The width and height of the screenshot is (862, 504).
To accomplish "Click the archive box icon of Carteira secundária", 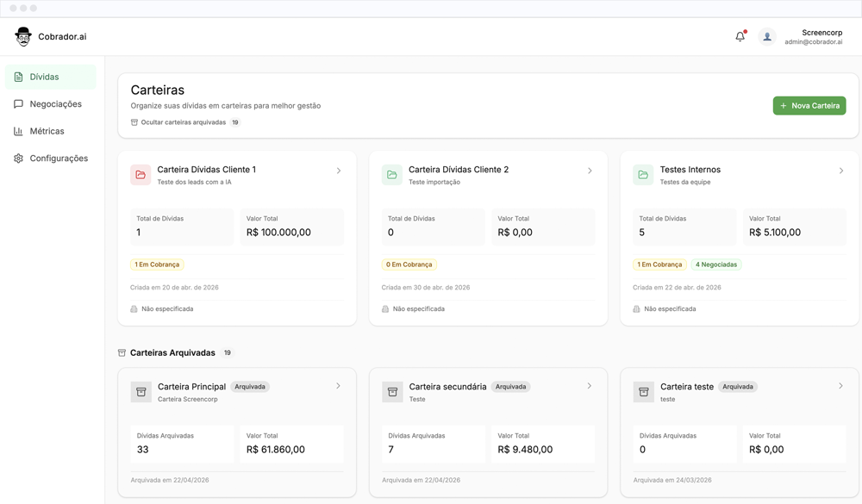I will [392, 392].
